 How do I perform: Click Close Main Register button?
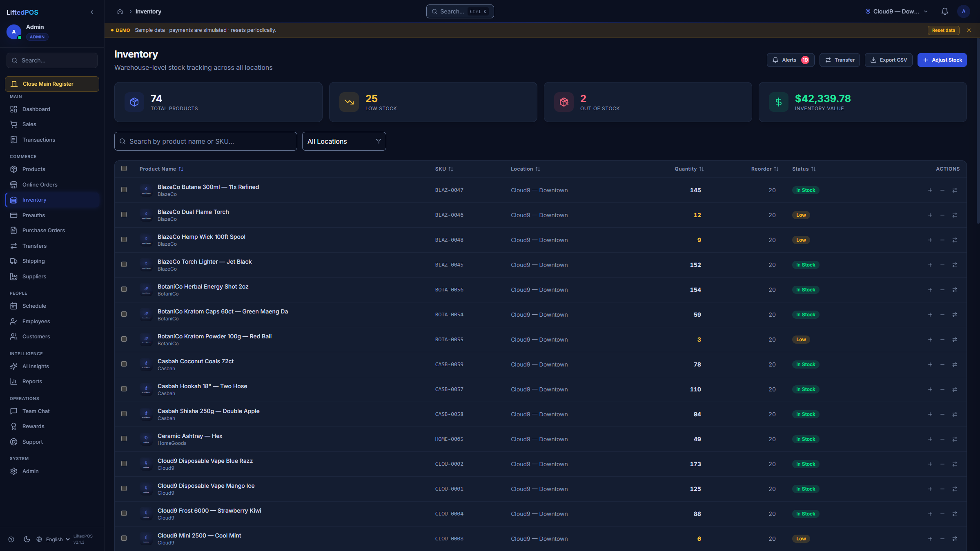click(52, 84)
